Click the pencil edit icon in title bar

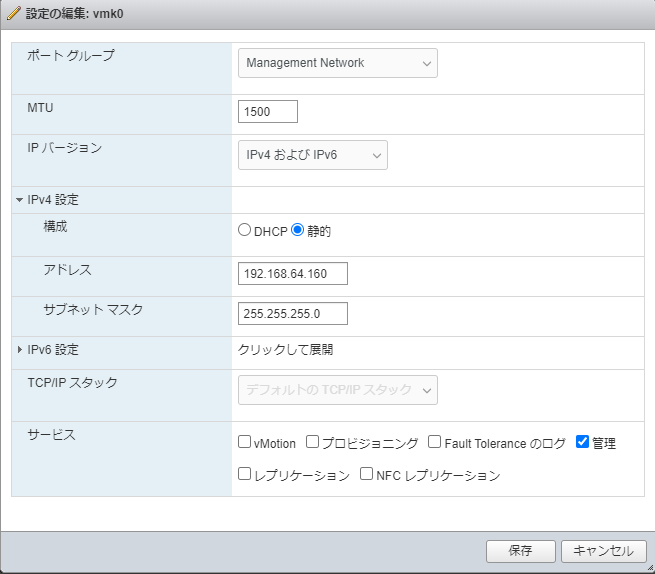13,15
